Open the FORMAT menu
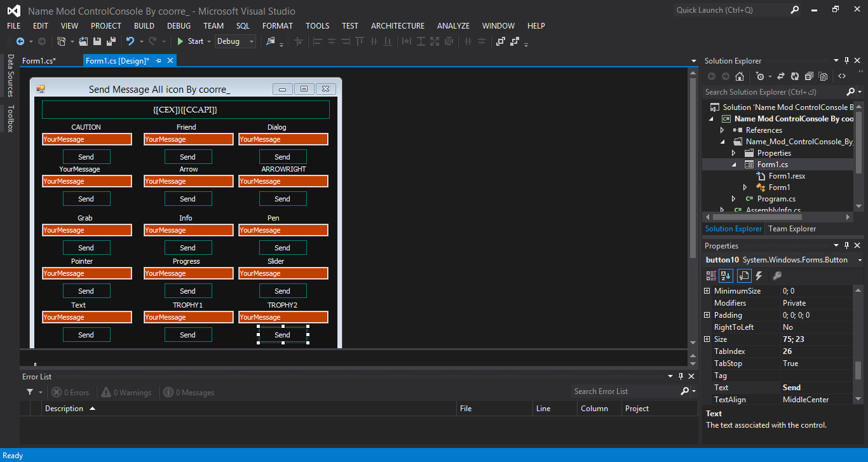 (x=278, y=26)
